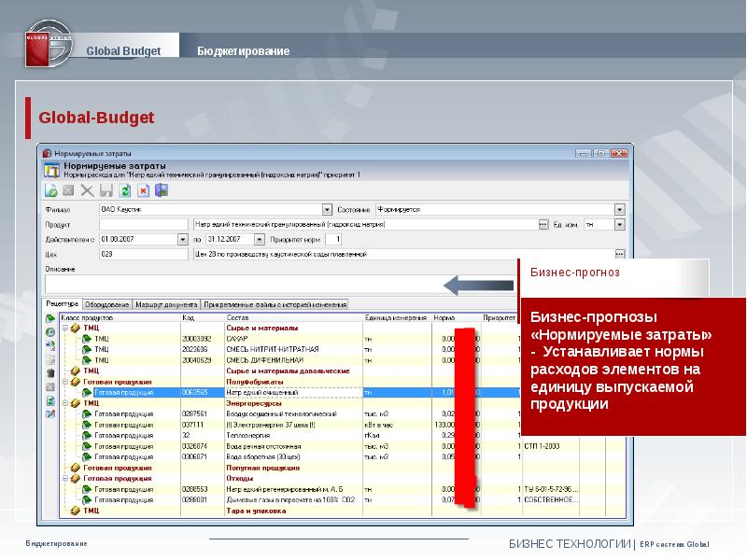This screenshot has height=560, width=747.
Task: Click the ellipsis button beside Цех description
Action: coord(618,254)
